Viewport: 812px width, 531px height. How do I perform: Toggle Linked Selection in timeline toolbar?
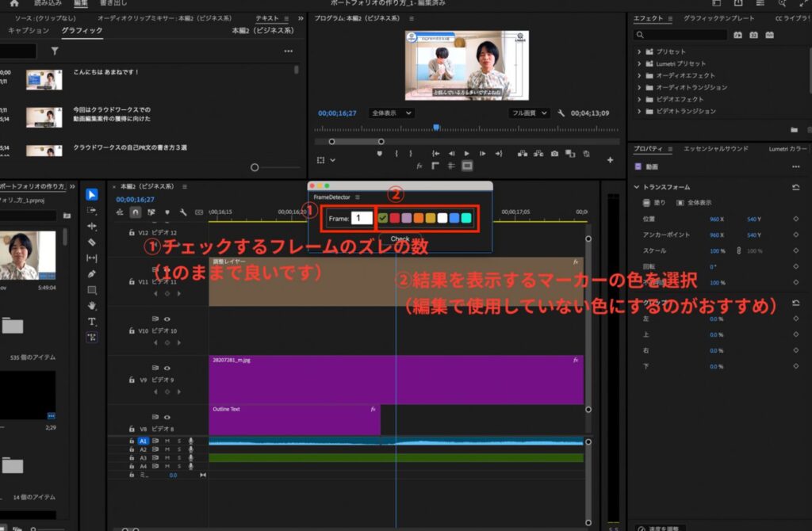(x=151, y=212)
